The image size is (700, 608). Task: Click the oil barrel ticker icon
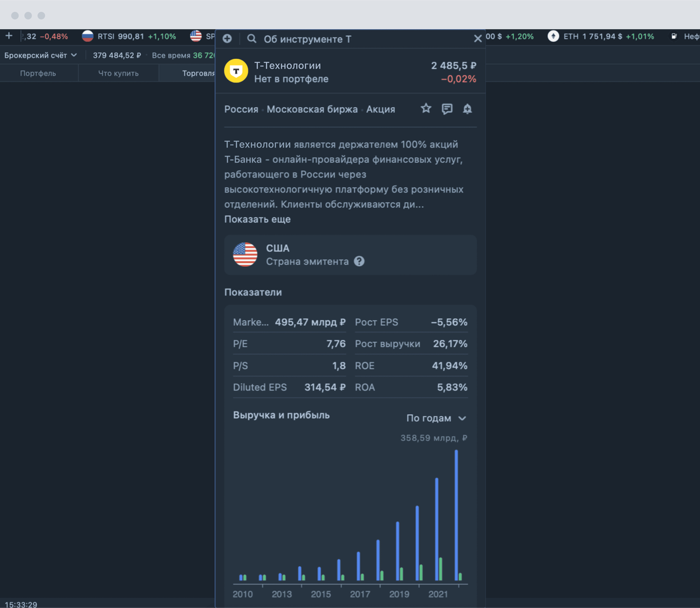point(674,36)
